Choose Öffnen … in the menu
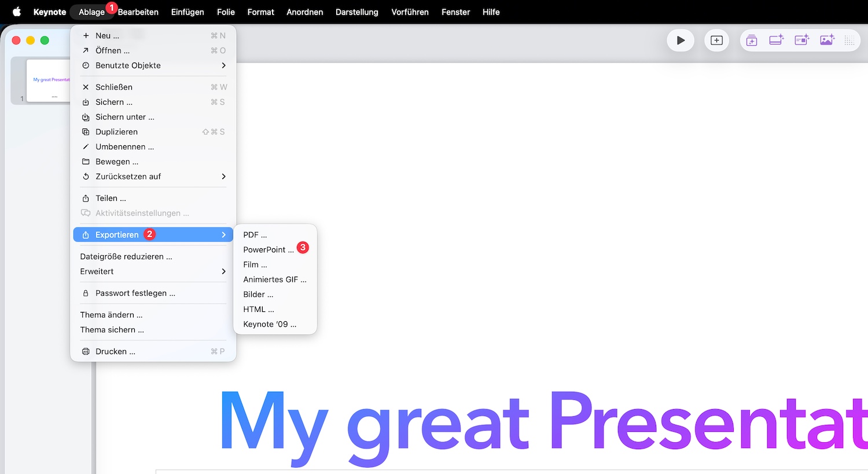Image resolution: width=868 pixels, height=474 pixels. (x=153, y=50)
